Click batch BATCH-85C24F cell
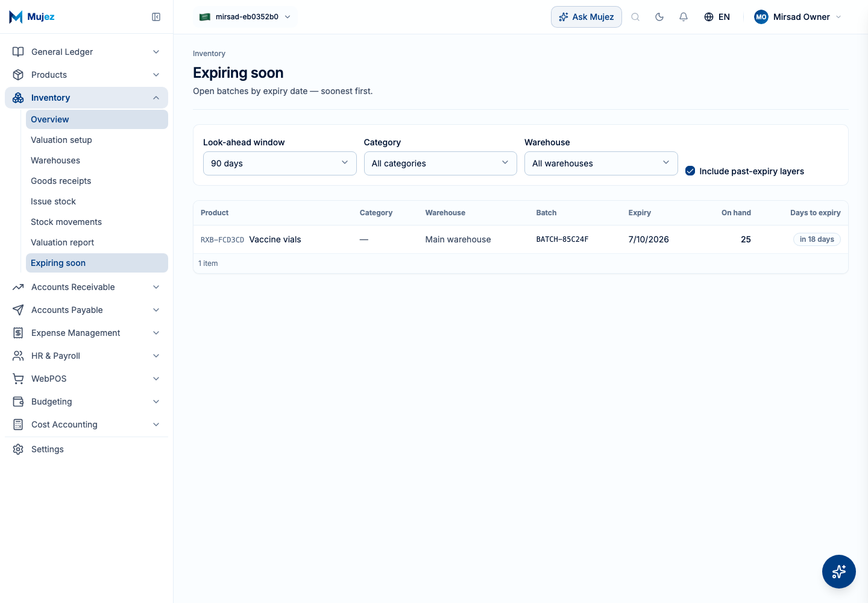This screenshot has width=868, height=603. click(x=562, y=239)
